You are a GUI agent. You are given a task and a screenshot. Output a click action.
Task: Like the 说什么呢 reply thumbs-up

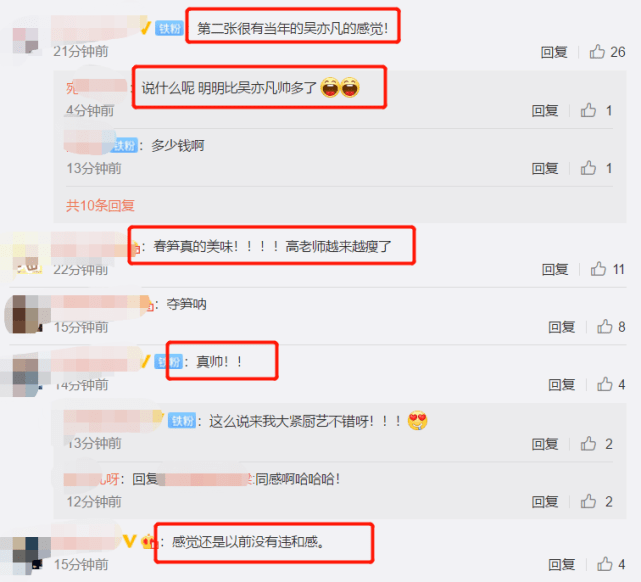588,110
